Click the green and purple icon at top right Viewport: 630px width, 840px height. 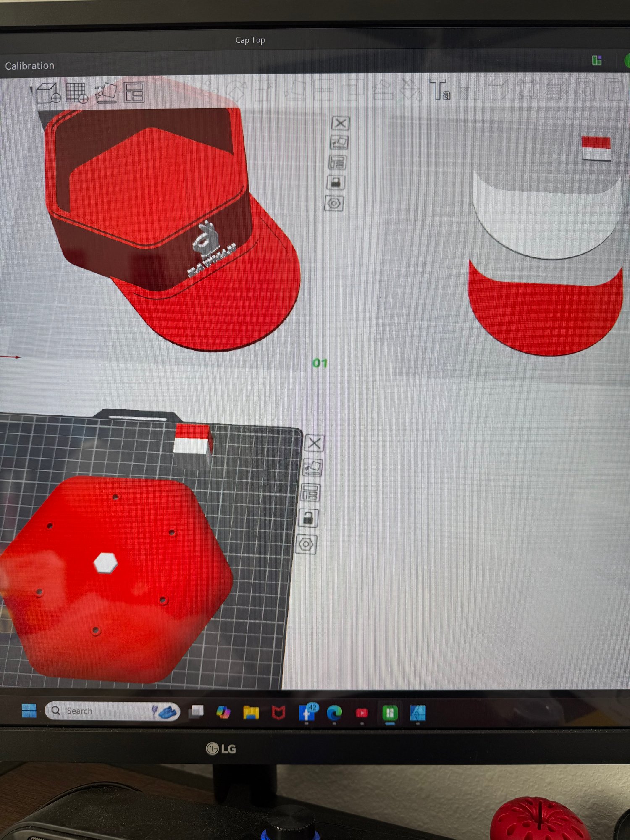(596, 60)
